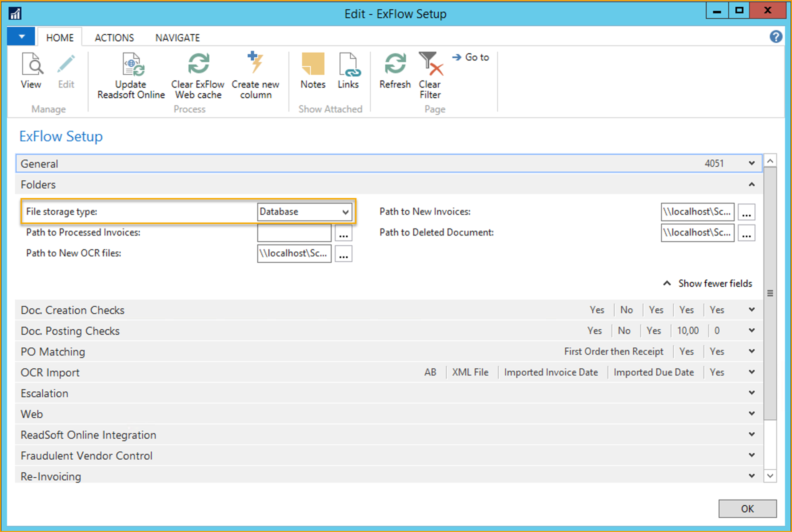Expand the PO Matching section

[x=751, y=351]
